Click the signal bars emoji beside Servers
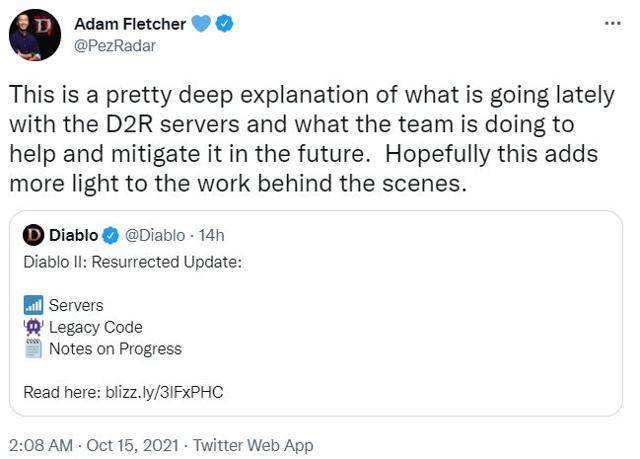This screenshot has height=459, width=640. tap(31, 305)
